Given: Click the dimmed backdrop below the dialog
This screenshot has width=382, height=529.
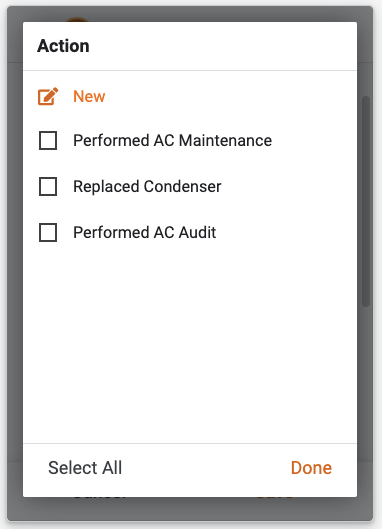Looking at the screenshot, I should (x=190, y=509).
